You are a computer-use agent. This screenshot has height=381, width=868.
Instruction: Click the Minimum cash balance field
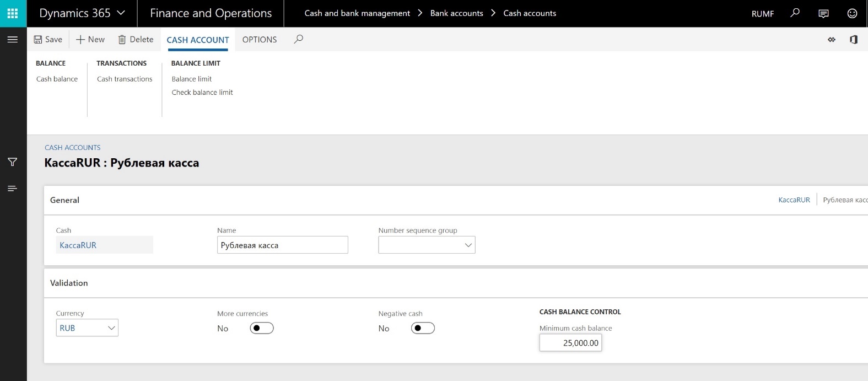(570, 343)
